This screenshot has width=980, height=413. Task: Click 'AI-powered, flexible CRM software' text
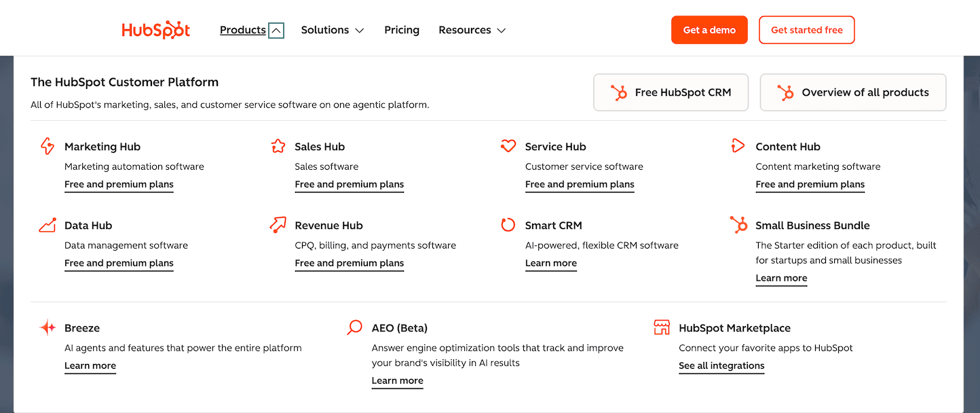602,245
